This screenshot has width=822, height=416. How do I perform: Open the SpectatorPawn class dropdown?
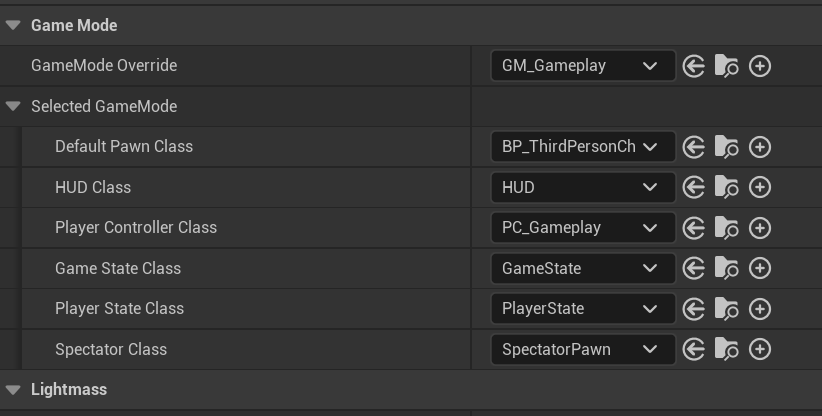[x=582, y=349]
